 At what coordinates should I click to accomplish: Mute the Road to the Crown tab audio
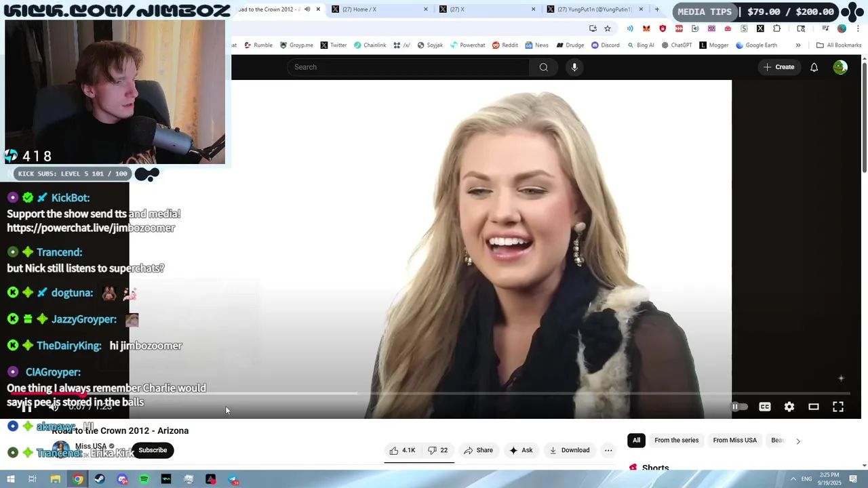(307, 9)
